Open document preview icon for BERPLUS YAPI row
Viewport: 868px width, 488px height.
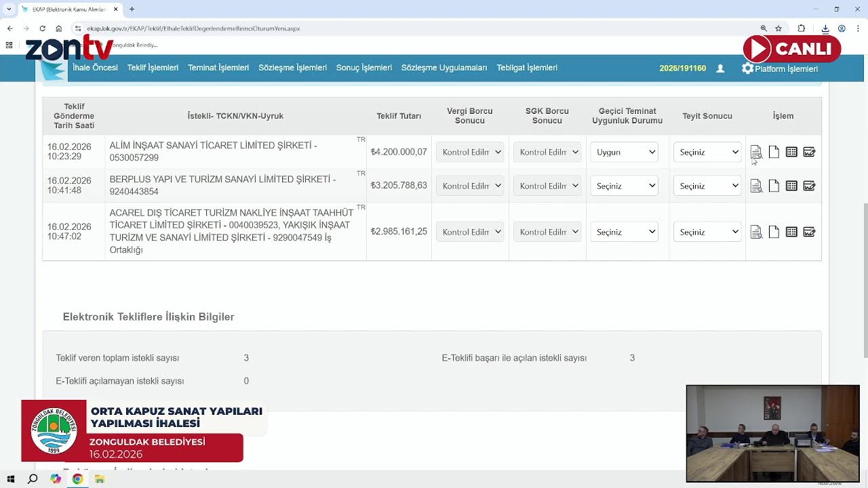(x=756, y=186)
